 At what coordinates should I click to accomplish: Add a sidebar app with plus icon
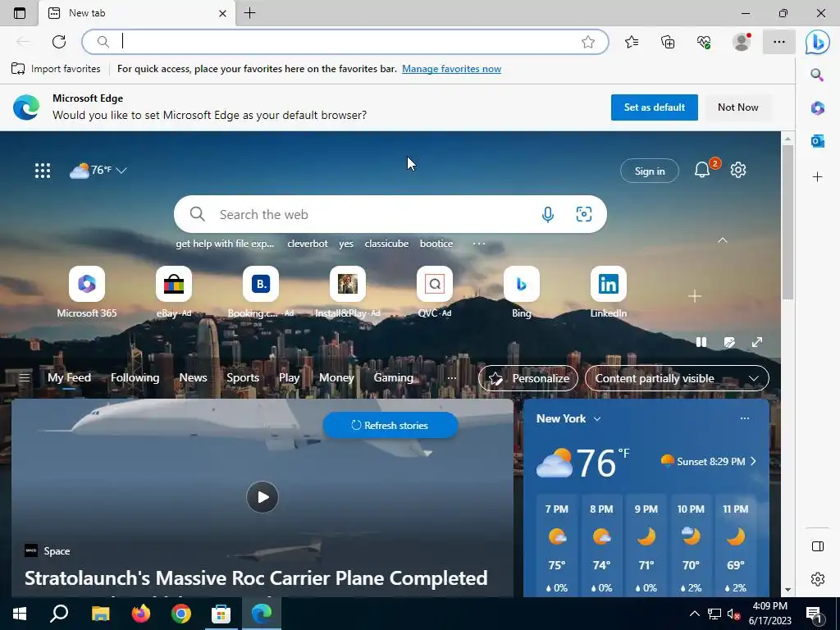817,177
